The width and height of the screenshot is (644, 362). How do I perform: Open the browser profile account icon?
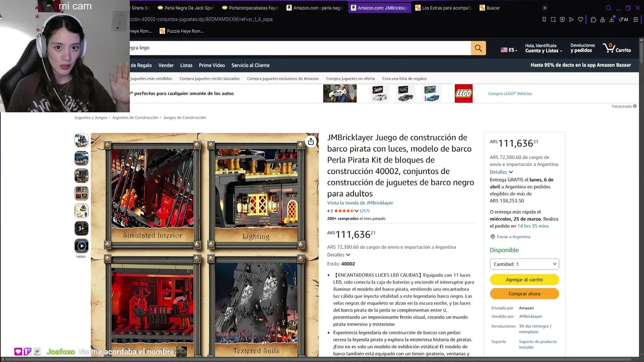click(602, 20)
